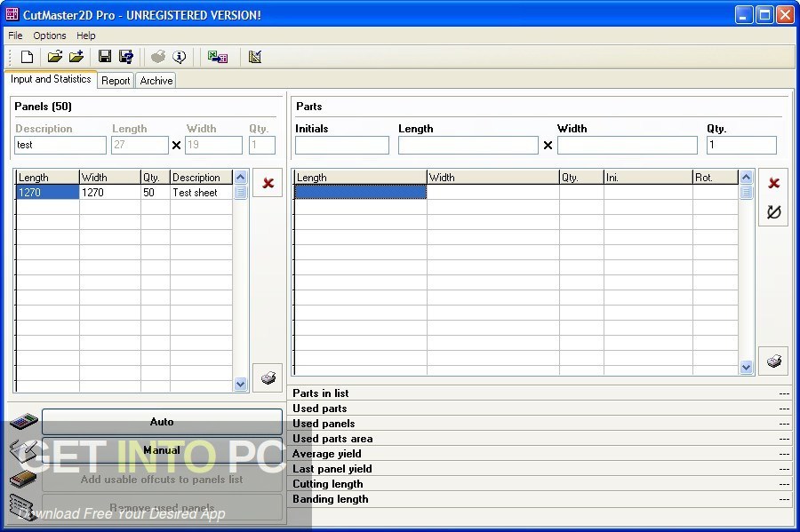Click the panel Qty. input field
Viewport: 800px width, 532px height.
[x=261, y=145]
